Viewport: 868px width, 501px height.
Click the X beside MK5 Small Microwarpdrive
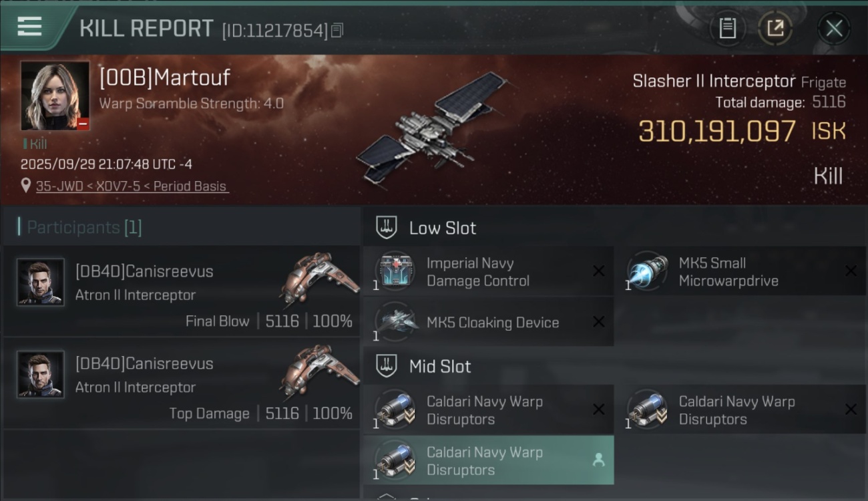pos(850,271)
